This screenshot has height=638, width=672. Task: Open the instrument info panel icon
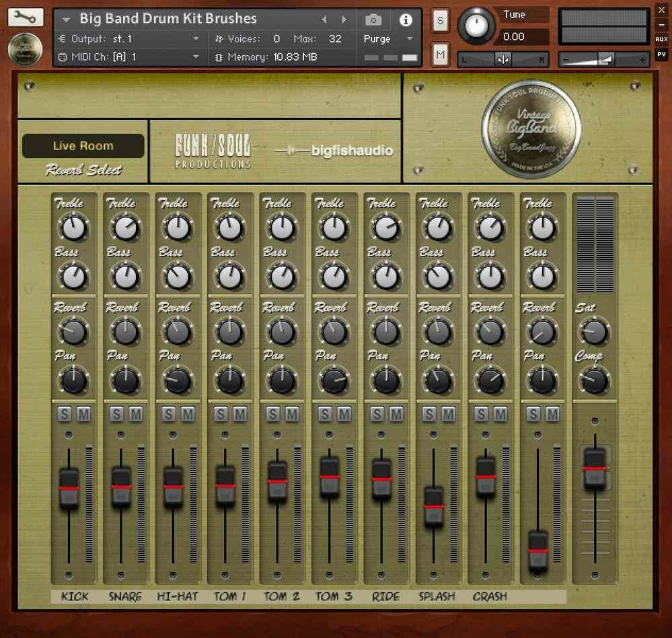tap(406, 20)
